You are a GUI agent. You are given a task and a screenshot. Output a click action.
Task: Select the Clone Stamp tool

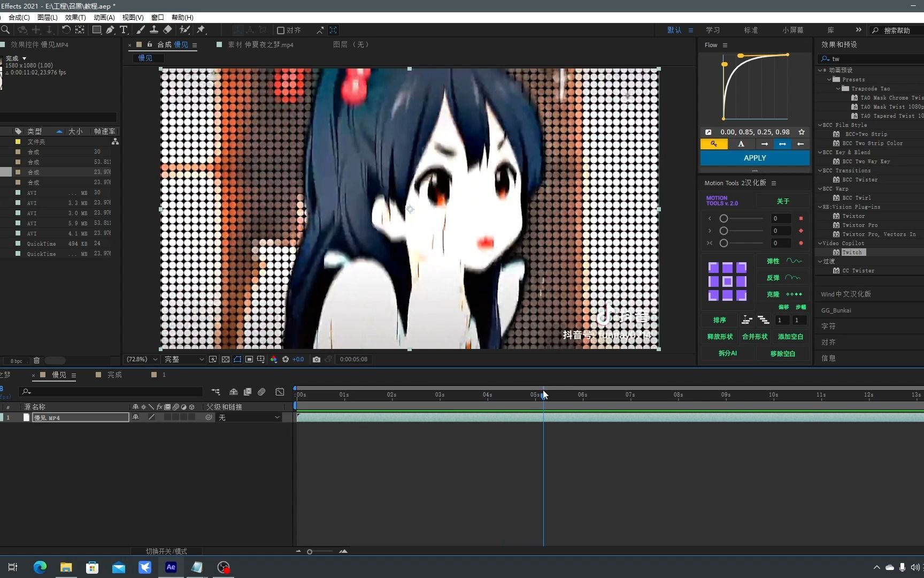(x=155, y=30)
